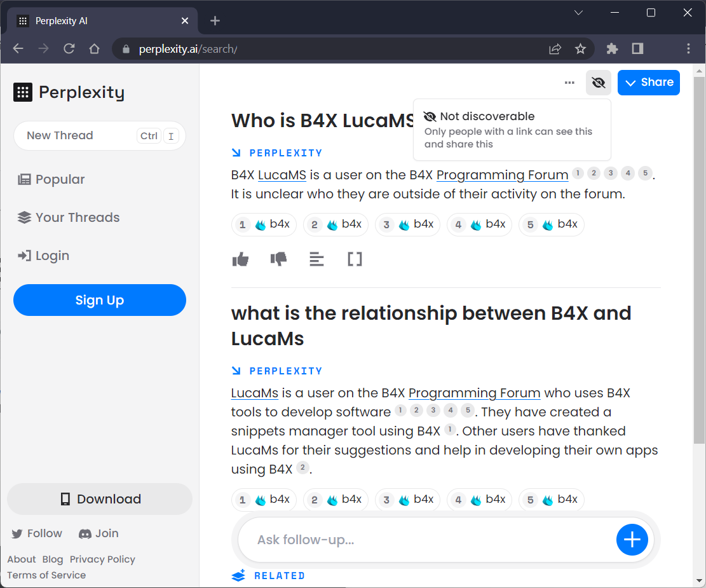
Task: Open the three-dot more options menu
Action: [569, 83]
